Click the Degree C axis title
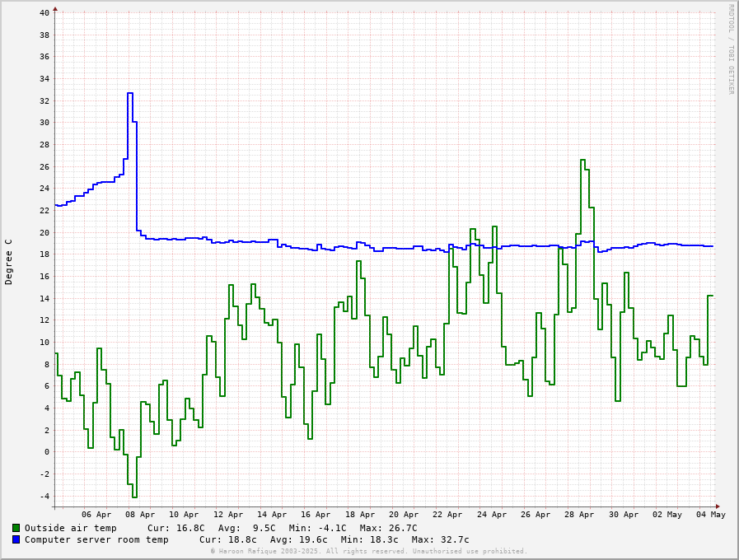This screenshot has width=739, height=560. pos(9,262)
